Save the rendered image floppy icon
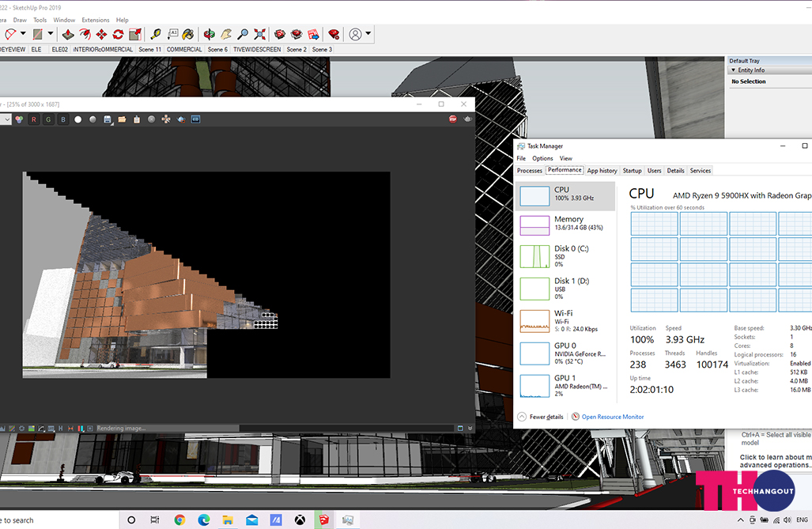Screen dimensions: 812x529 [108, 119]
